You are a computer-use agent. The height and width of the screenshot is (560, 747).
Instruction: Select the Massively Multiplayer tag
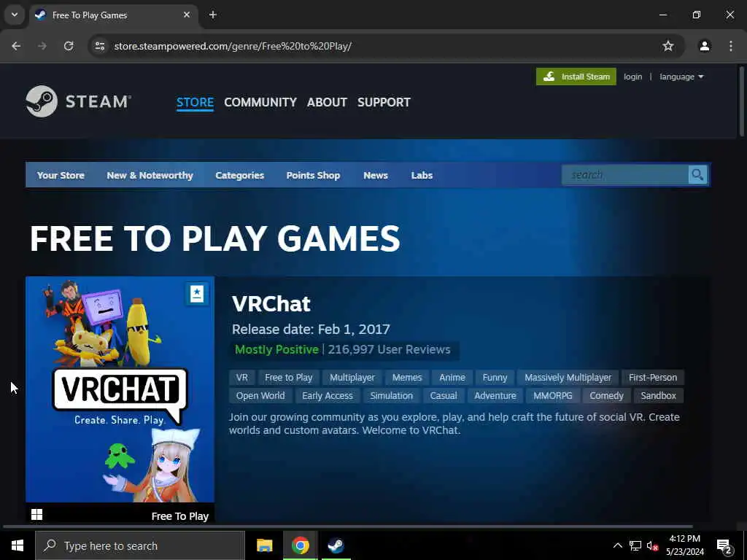point(568,377)
